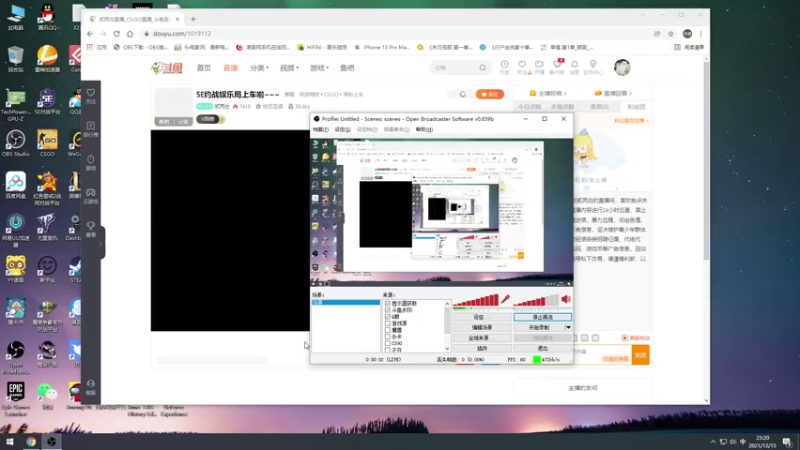Open the 网易UU加速器 desktop icon

15,231
